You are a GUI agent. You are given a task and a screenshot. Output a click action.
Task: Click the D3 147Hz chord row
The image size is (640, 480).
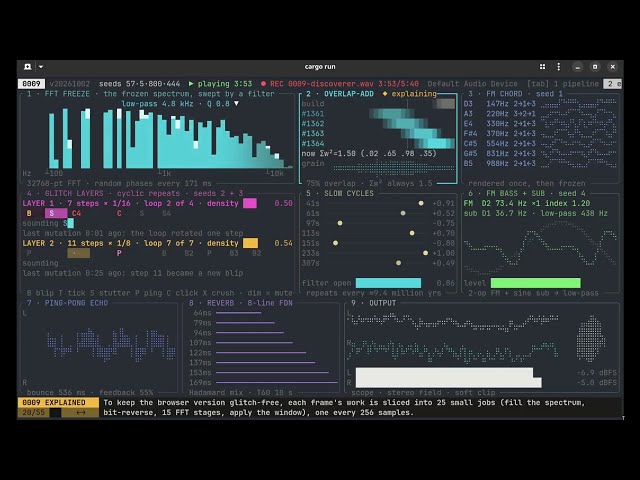point(540,104)
